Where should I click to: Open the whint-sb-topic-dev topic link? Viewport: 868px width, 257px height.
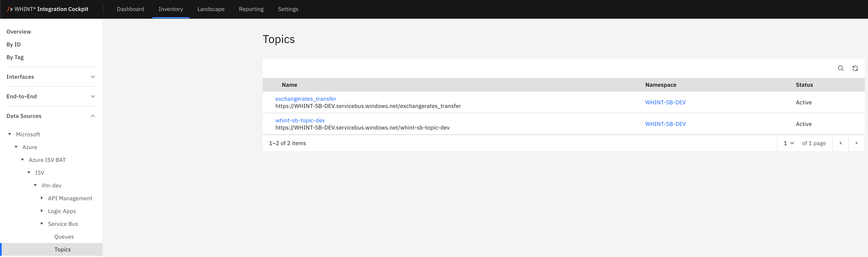click(x=300, y=120)
